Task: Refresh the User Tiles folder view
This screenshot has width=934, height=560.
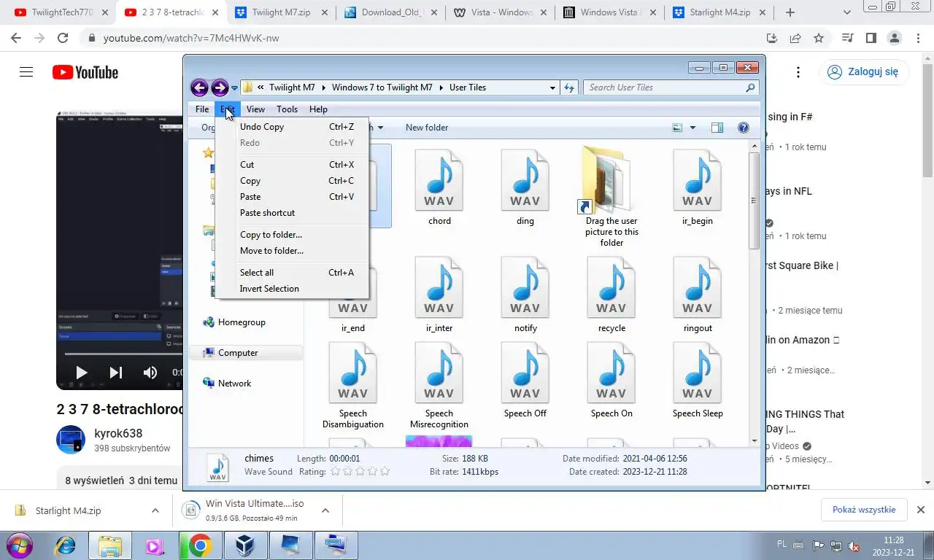Action: (x=570, y=87)
